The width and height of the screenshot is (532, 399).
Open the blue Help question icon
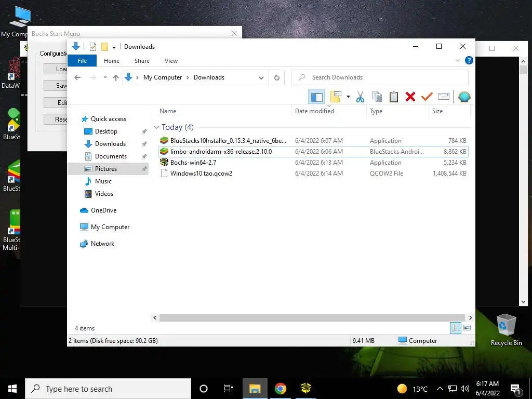[x=469, y=60]
